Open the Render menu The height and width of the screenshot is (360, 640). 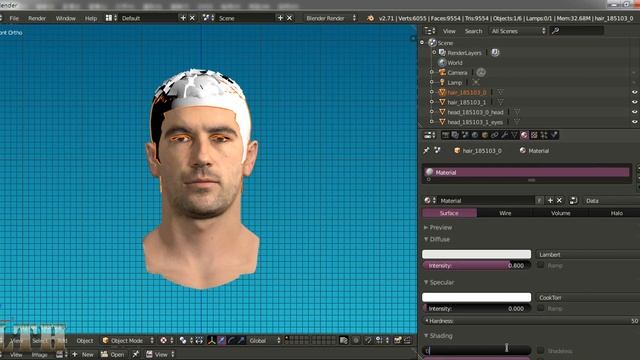click(37, 18)
